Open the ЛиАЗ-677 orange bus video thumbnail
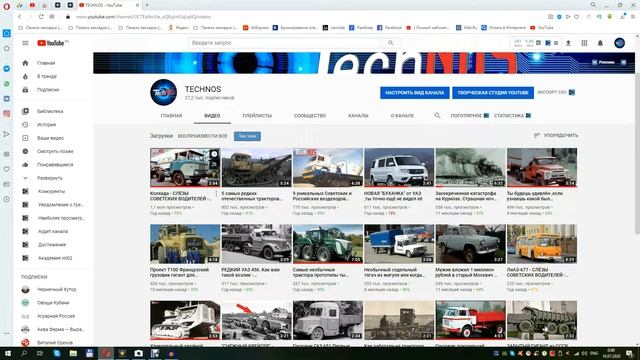The image size is (640, 360). (542, 244)
